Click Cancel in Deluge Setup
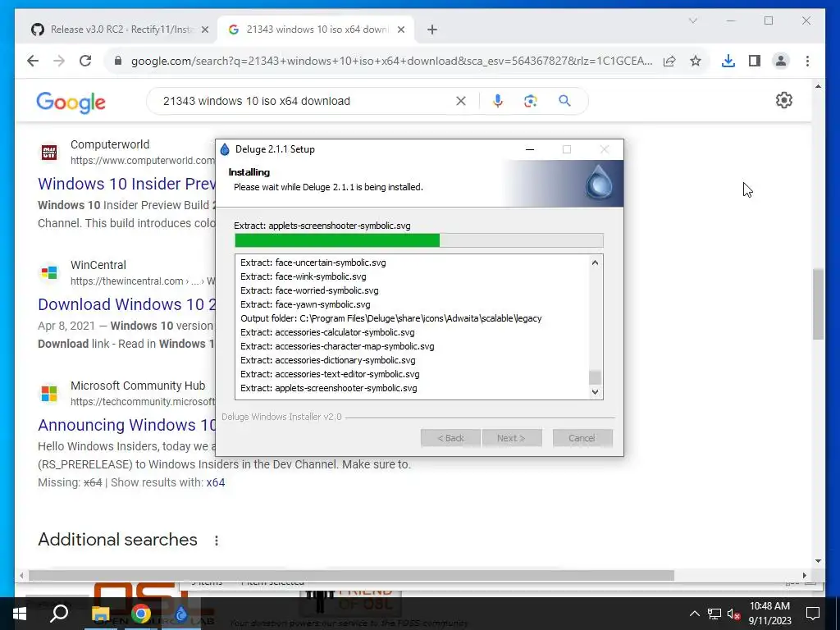 (x=582, y=438)
